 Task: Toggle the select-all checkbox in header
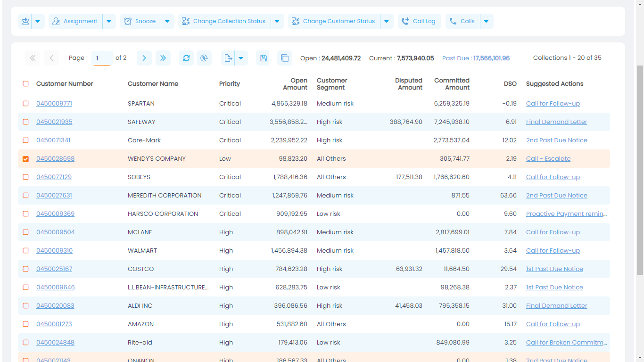coord(26,84)
